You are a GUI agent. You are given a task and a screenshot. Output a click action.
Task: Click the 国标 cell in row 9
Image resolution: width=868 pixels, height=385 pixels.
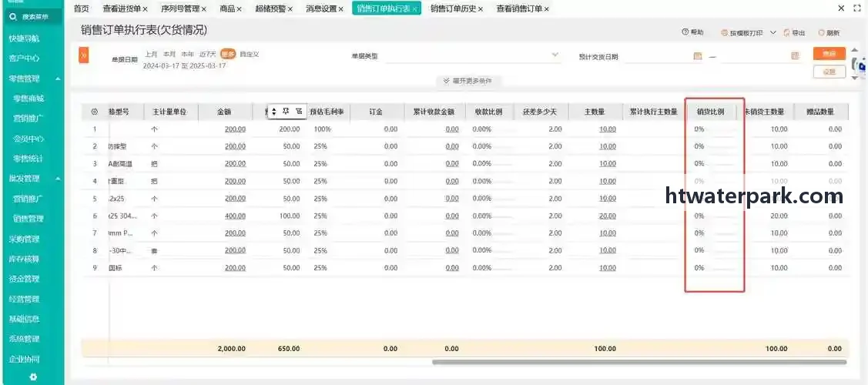116,268
